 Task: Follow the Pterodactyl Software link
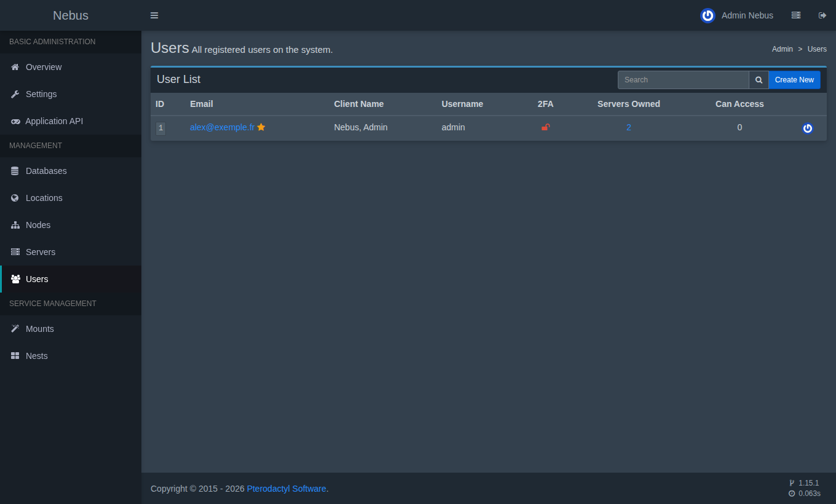pyautogui.click(x=286, y=489)
